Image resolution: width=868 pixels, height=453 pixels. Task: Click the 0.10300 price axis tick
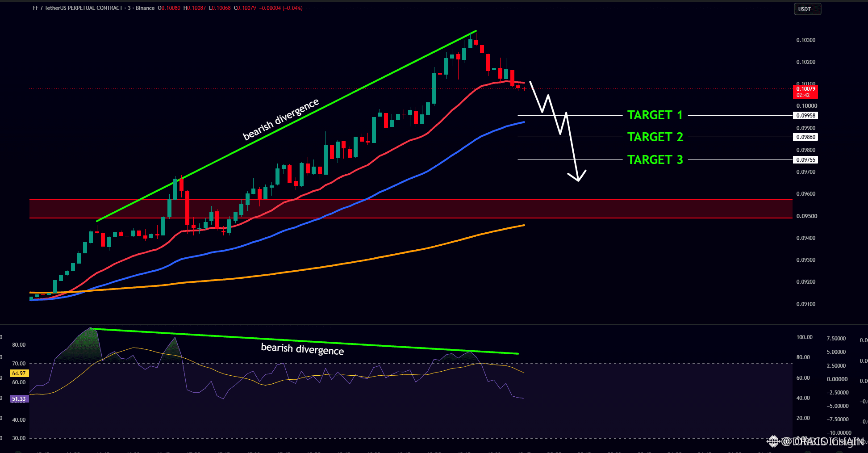pos(806,40)
